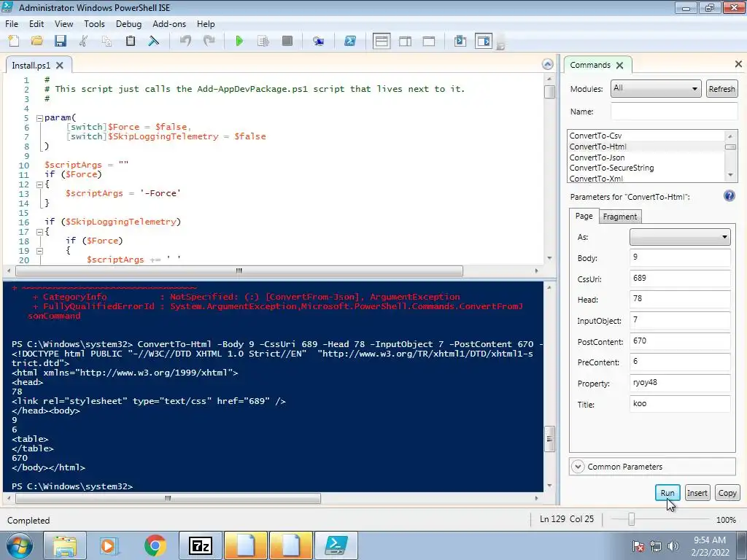Viewport: 747px width, 560px height.
Task: Click the Paste clipboard icon
Action: point(130,41)
